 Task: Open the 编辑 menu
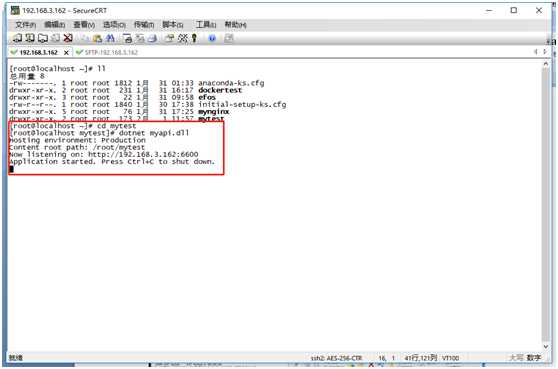point(54,25)
